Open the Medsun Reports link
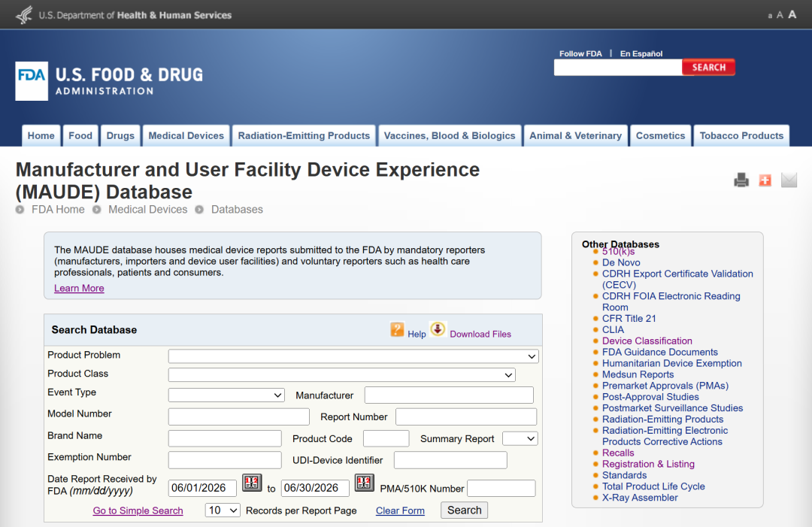 pos(638,375)
